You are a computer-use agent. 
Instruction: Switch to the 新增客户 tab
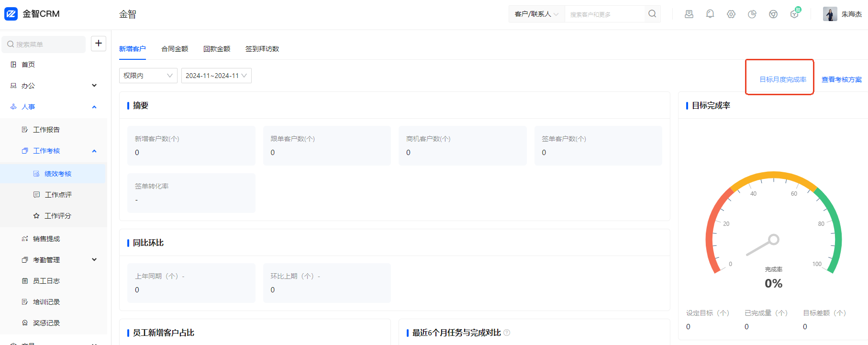click(x=133, y=49)
